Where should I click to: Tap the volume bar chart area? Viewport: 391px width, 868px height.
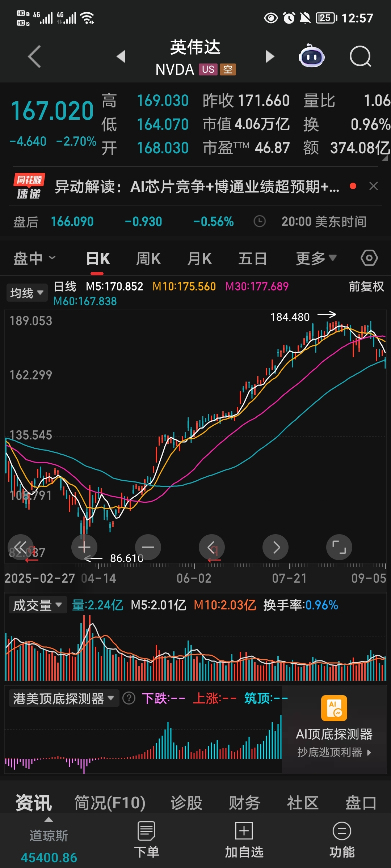tap(195, 647)
